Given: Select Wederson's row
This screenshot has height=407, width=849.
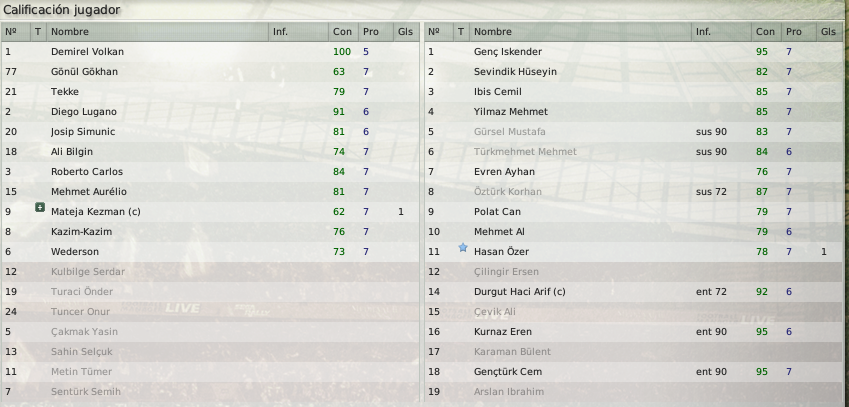Looking at the screenshot, I should coord(210,252).
